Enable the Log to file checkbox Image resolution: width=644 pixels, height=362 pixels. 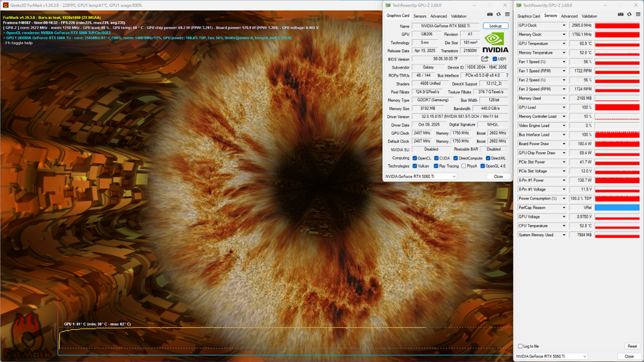point(520,347)
